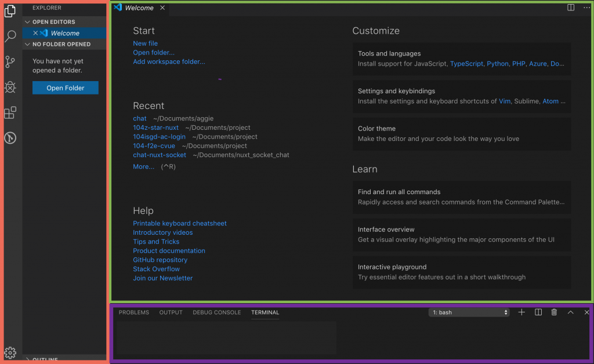This screenshot has height=364, width=594.
Task: Open recent project 104isgd-ac-login
Action: click(x=159, y=137)
